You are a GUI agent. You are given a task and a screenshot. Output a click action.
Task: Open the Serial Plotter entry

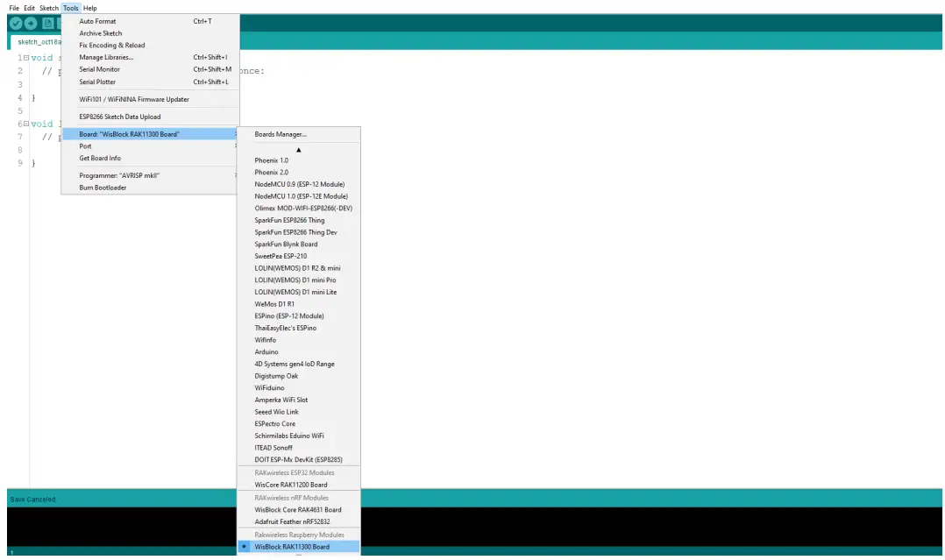click(150, 82)
